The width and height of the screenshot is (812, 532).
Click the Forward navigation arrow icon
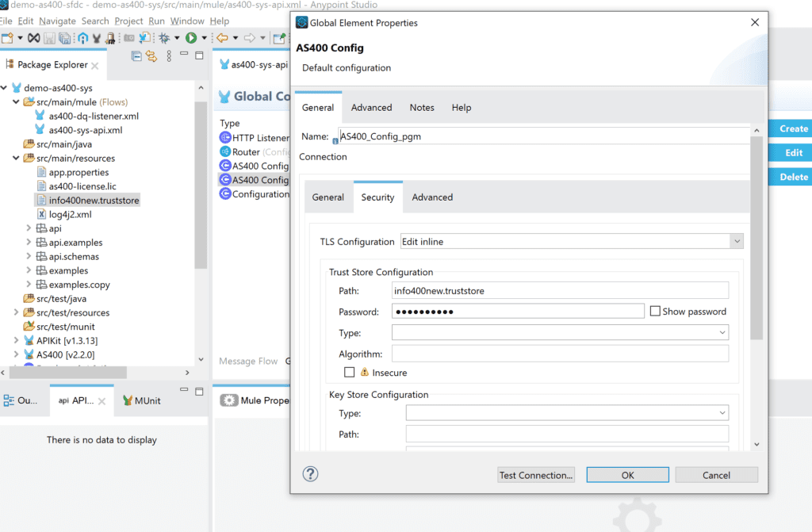[250, 38]
